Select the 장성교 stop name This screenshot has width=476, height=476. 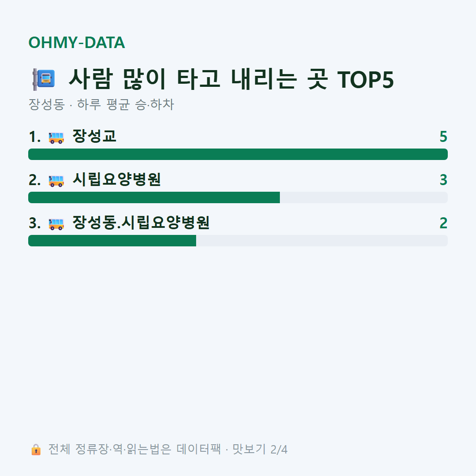pyautogui.click(x=94, y=136)
